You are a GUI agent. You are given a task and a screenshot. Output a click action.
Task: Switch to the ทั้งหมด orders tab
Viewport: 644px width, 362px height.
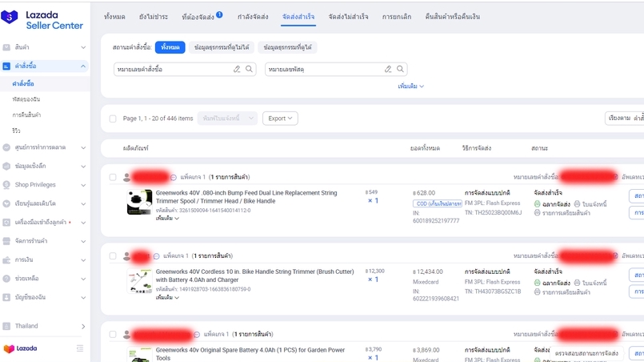[x=114, y=17]
